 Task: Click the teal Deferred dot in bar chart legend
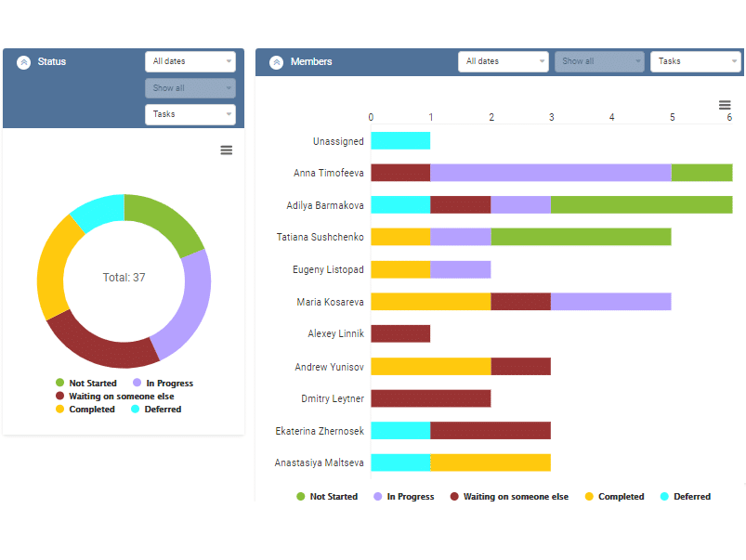coord(662,496)
